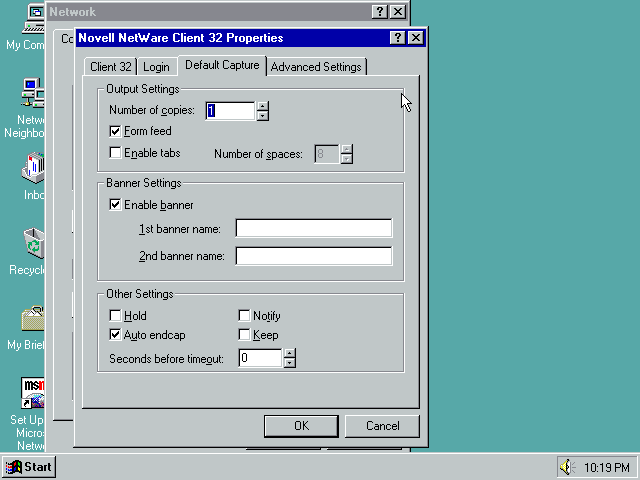Click the 10:19 PM taskbar clock
Screen dimensions: 640x480
(x=607, y=467)
